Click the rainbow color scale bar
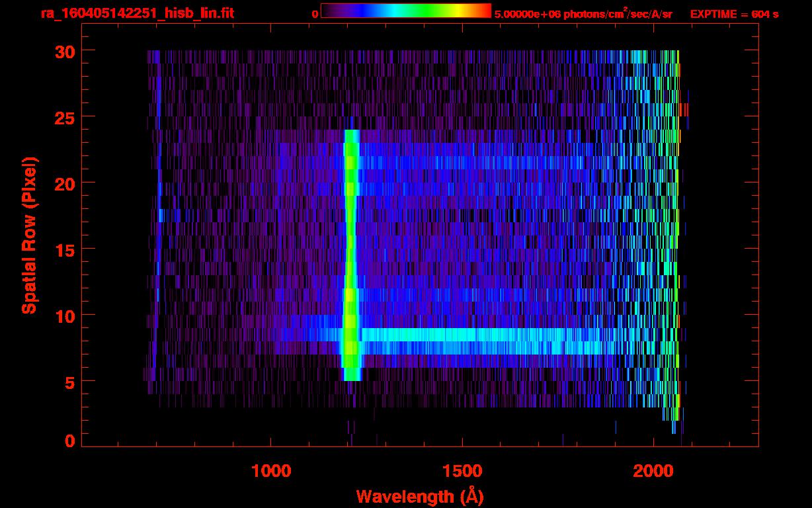The width and height of the screenshot is (812, 508). pyautogui.click(x=406, y=11)
